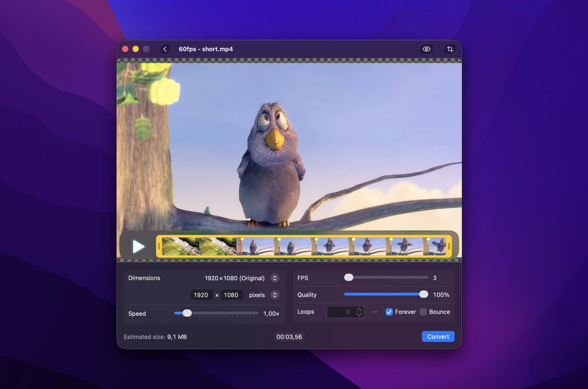Open the crop tool
Screen dimensions: 588x389
point(450,49)
